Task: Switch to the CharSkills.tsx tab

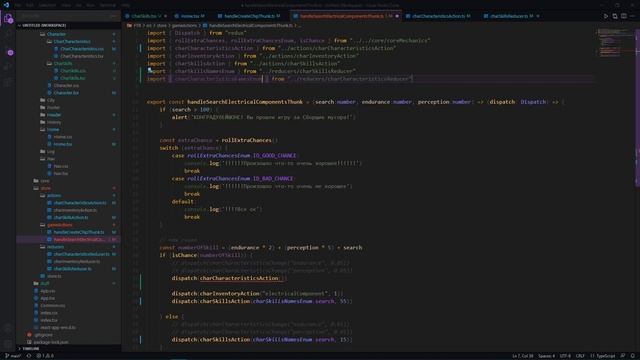Action: [144, 16]
